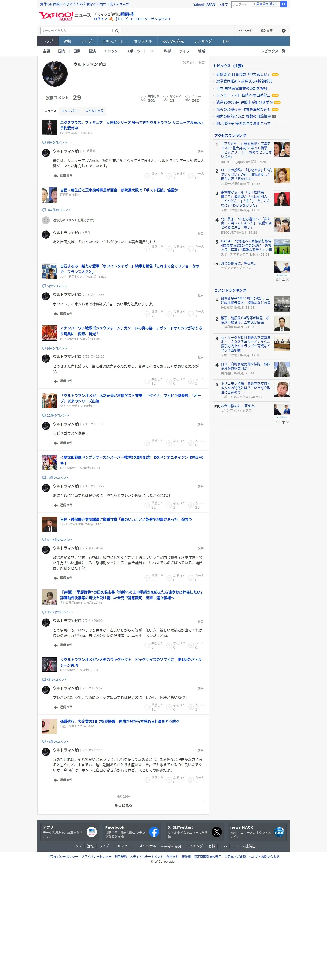Open プライバシーポリシー footer link
The height and width of the screenshot is (980, 327).
tap(63, 857)
